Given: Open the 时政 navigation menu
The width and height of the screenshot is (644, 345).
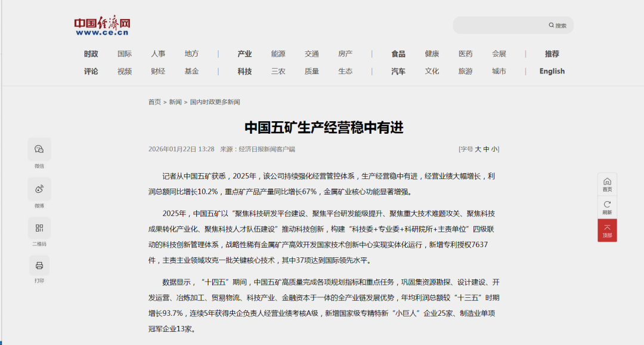Looking at the screenshot, I should (x=90, y=54).
